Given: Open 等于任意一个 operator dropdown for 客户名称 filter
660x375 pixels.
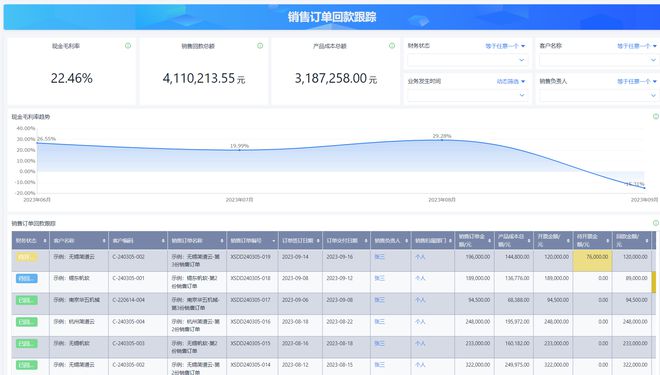Looking at the screenshot, I should 637,46.
